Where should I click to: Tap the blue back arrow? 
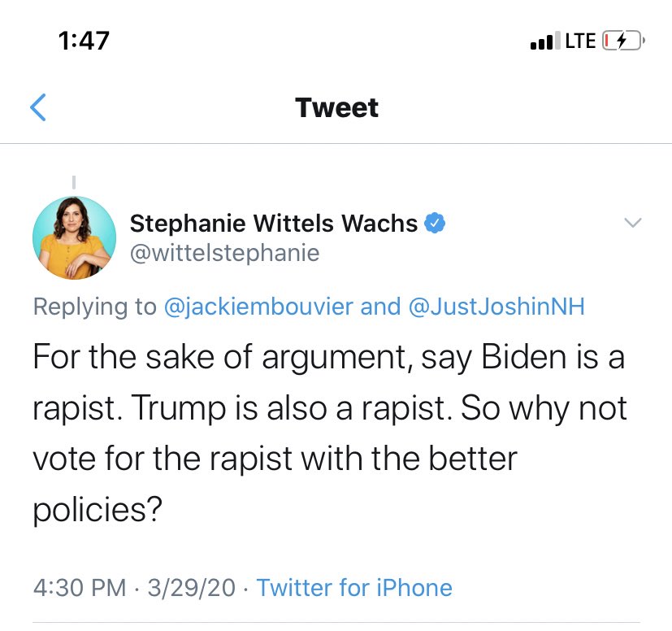pos(38,107)
